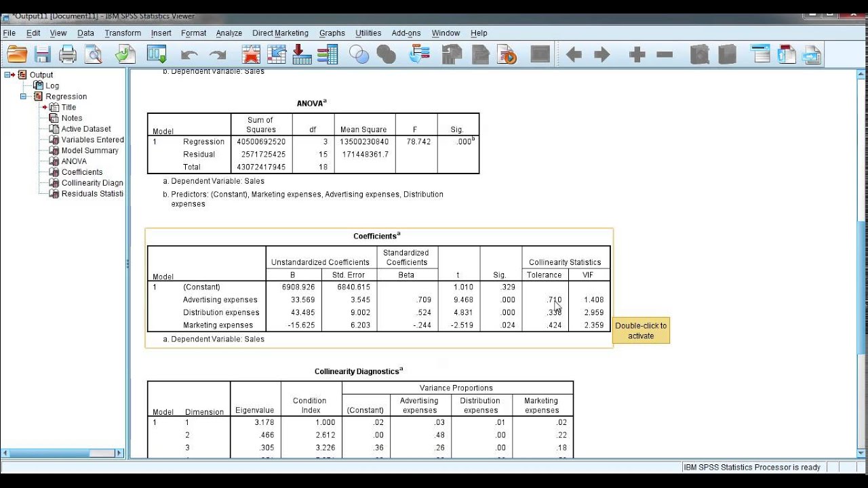
Task: Open the Format menu
Action: tap(193, 33)
